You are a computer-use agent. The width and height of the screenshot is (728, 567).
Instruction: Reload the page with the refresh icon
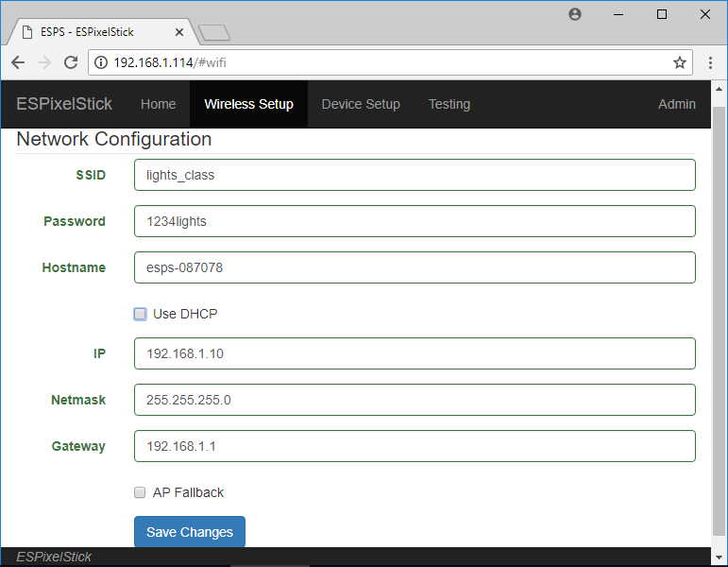click(x=71, y=62)
